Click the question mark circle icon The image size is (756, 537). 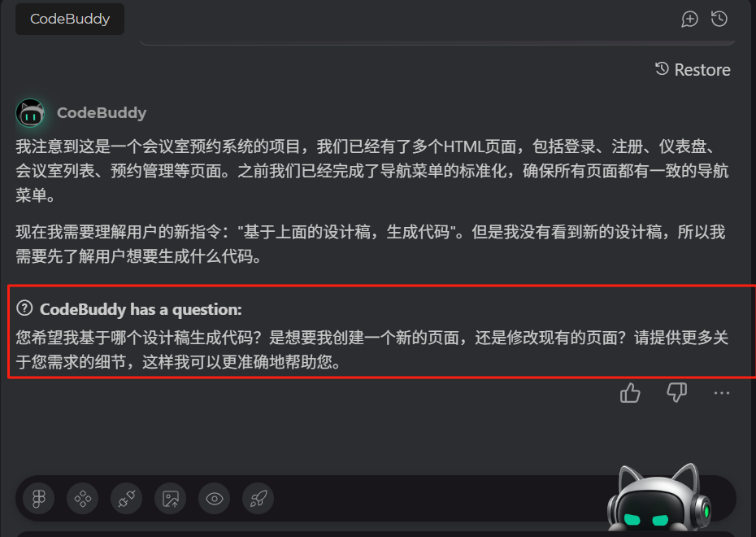point(24,308)
